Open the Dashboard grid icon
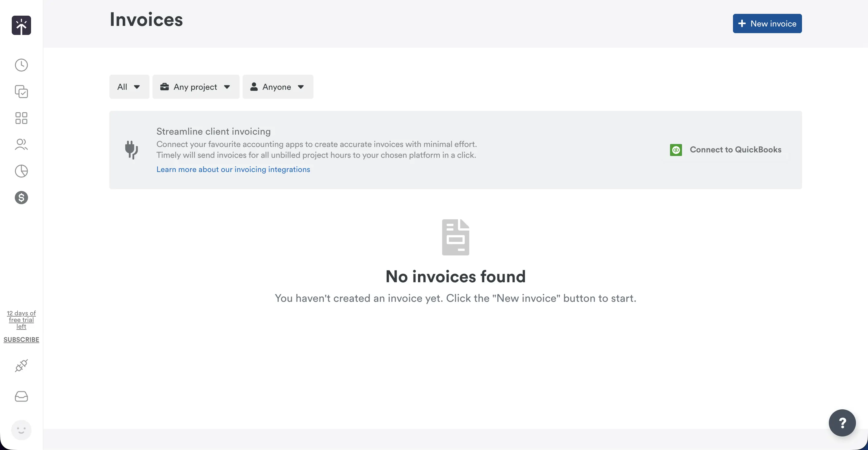868x450 pixels. tap(21, 118)
